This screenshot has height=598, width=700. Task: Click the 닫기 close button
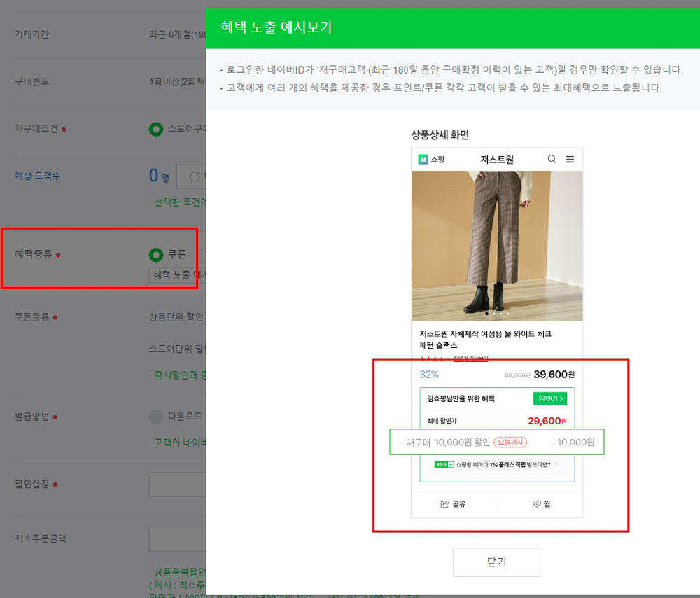[x=496, y=562]
